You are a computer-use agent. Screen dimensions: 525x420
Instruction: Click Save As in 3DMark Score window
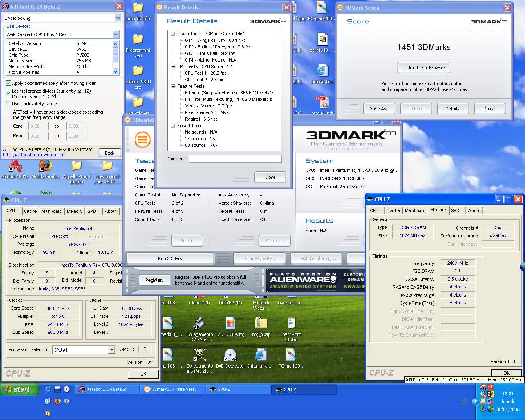pyautogui.click(x=380, y=109)
